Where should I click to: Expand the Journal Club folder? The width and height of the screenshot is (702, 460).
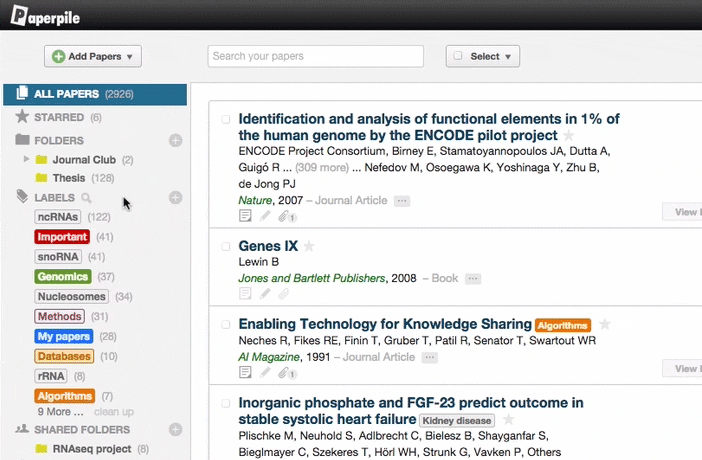[x=27, y=159]
